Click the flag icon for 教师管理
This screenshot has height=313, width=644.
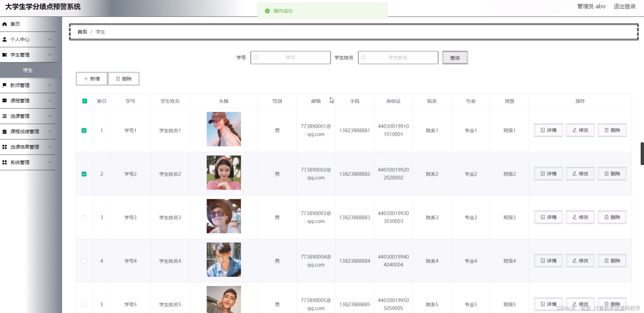[x=4, y=85]
